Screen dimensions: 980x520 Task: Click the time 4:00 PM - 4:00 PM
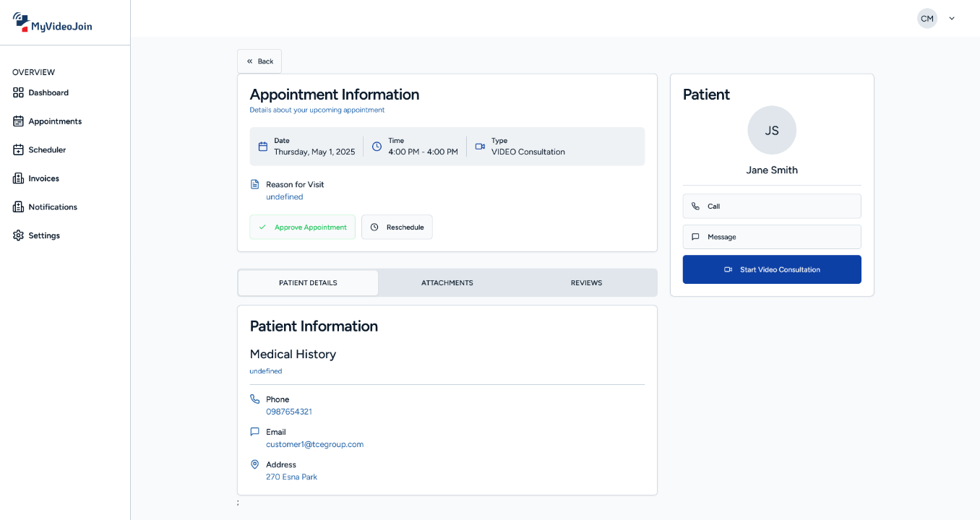coord(423,152)
